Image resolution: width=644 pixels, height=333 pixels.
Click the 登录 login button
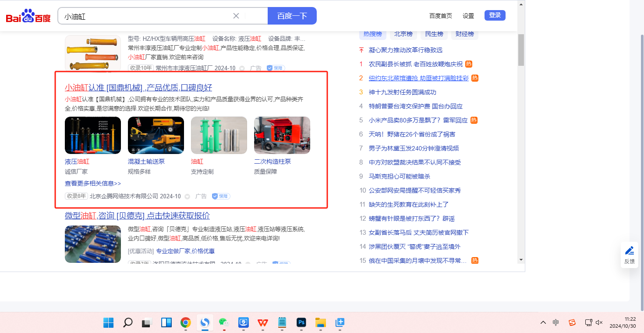pyautogui.click(x=495, y=15)
